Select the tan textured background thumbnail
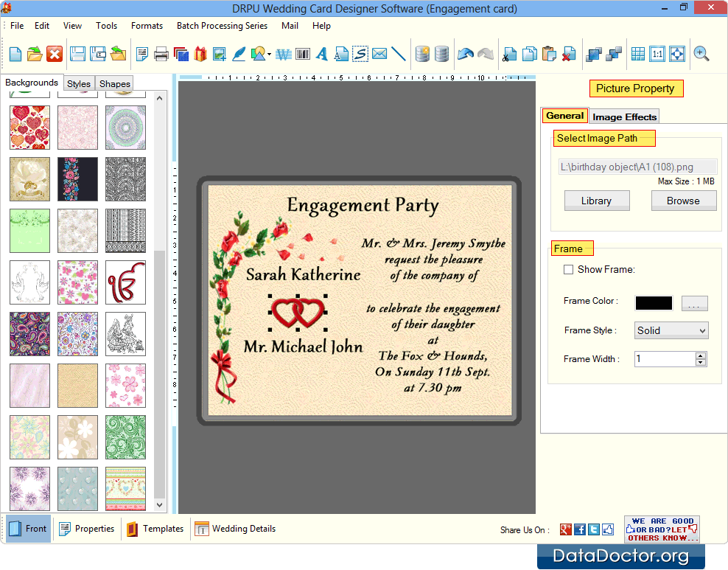 pos(77,386)
